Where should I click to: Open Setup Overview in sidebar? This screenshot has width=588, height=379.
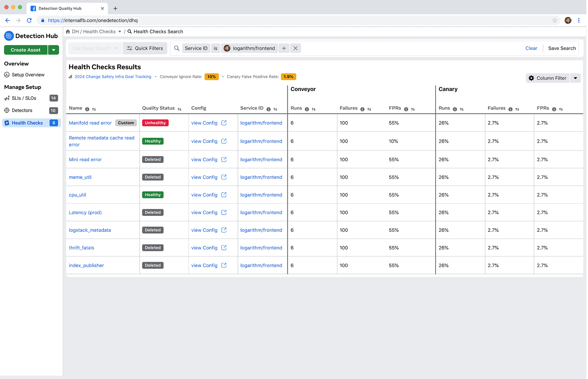point(28,75)
